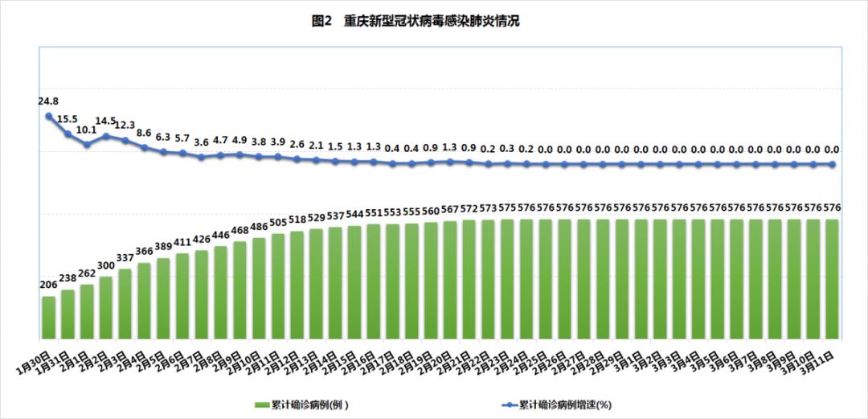This screenshot has height=419, width=868.
Task: Click the chart title 重庆新型冠状病毒感染肺炎情况
Action: coord(415,22)
